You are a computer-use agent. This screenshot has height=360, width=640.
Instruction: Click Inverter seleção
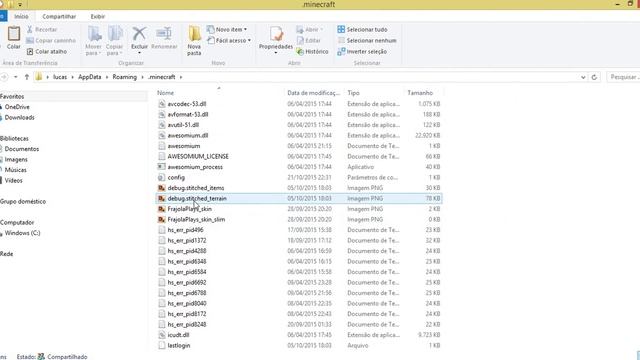pos(362,51)
